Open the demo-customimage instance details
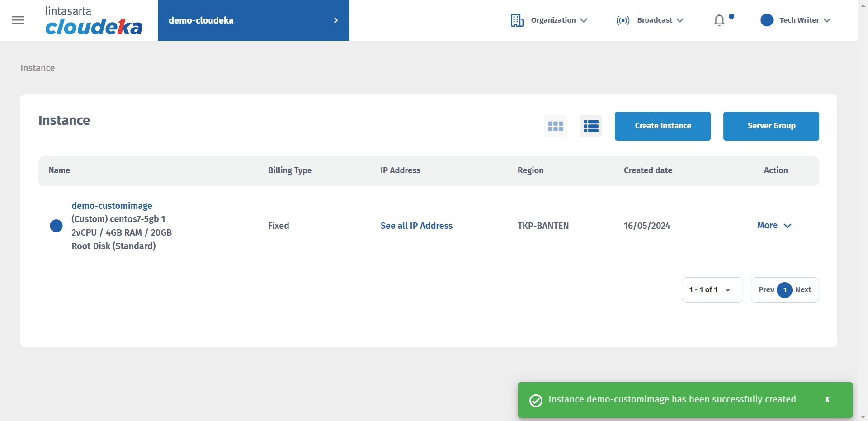 click(112, 206)
